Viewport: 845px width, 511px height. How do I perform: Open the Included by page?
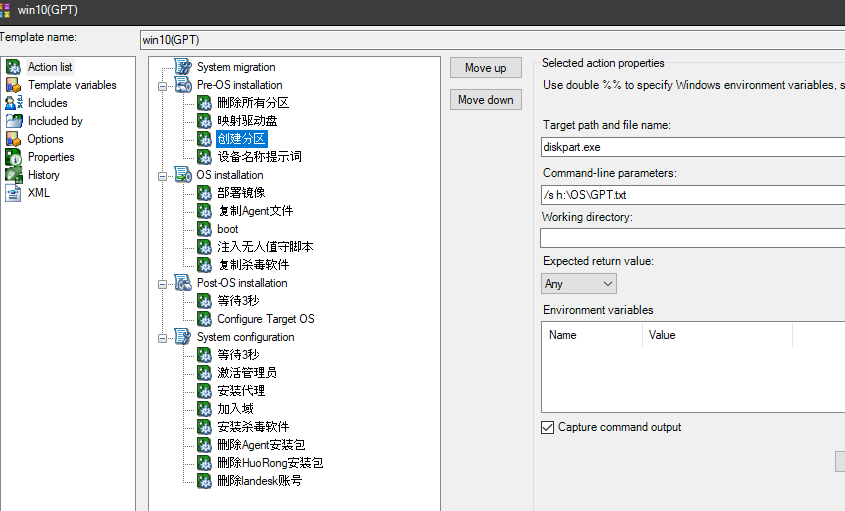[x=55, y=121]
